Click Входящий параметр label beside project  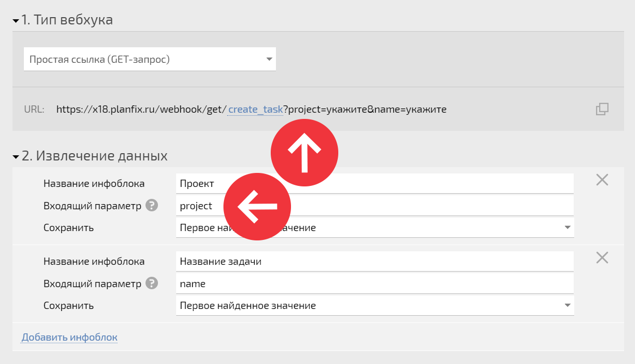(x=92, y=206)
